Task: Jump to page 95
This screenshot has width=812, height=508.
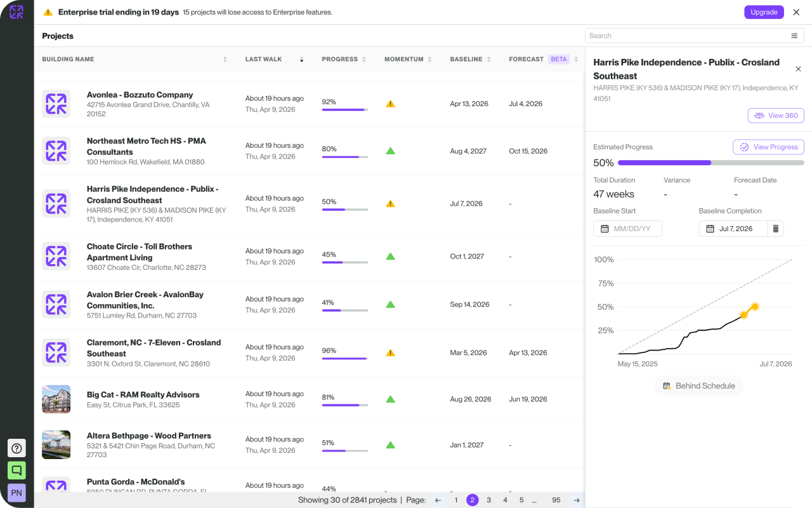Action: coord(556,500)
